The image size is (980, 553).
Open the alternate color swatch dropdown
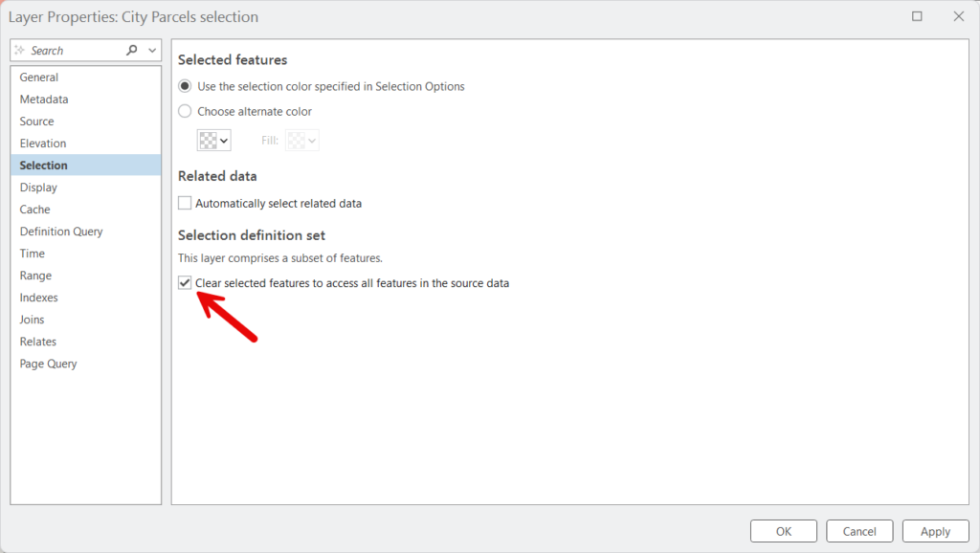pos(213,140)
